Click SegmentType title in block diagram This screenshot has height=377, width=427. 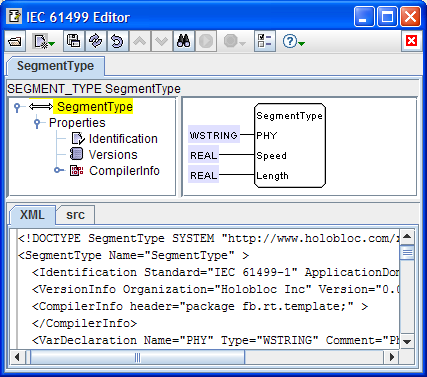[x=289, y=116]
